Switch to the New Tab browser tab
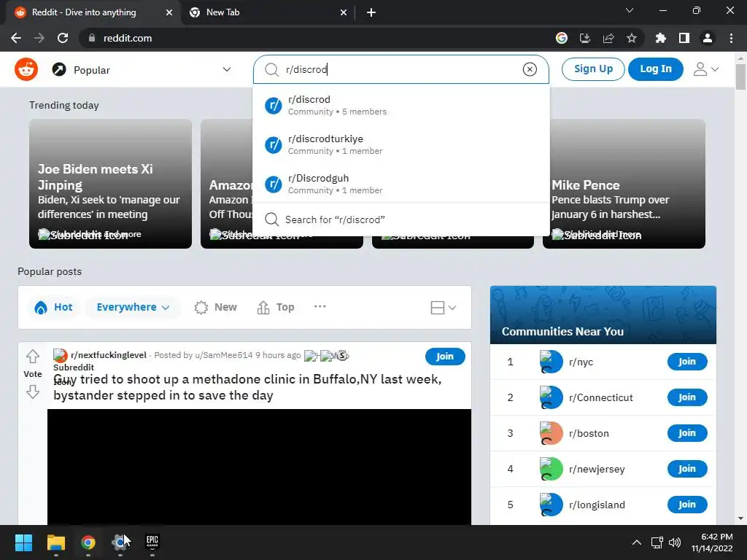Viewport: 747px width, 560px height. tap(267, 12)
